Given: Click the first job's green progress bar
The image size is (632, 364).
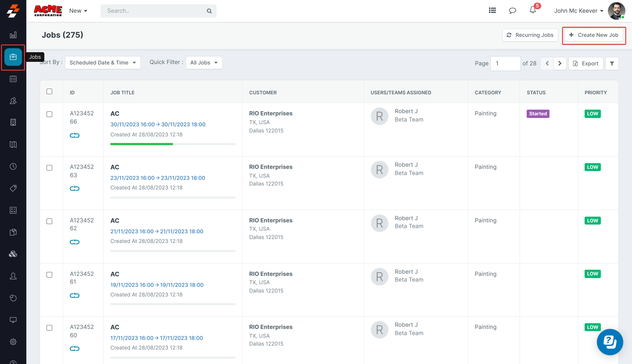Looking at the screenshot, I should 142,144.
